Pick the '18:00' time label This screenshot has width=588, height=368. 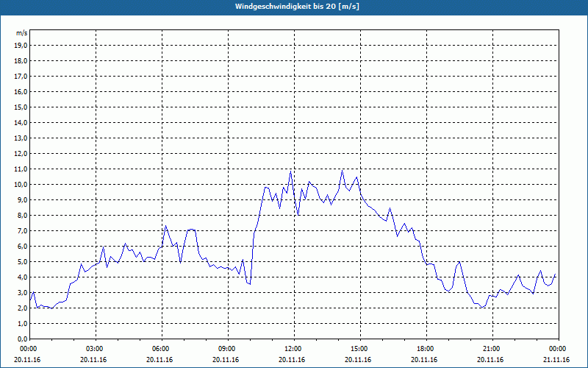(426, 349)
